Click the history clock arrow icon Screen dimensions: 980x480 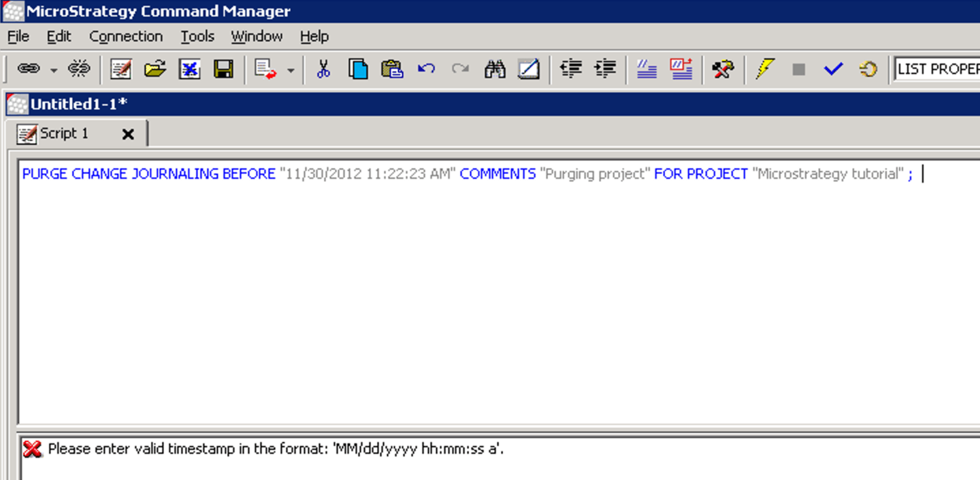click(x=868, y=69)
